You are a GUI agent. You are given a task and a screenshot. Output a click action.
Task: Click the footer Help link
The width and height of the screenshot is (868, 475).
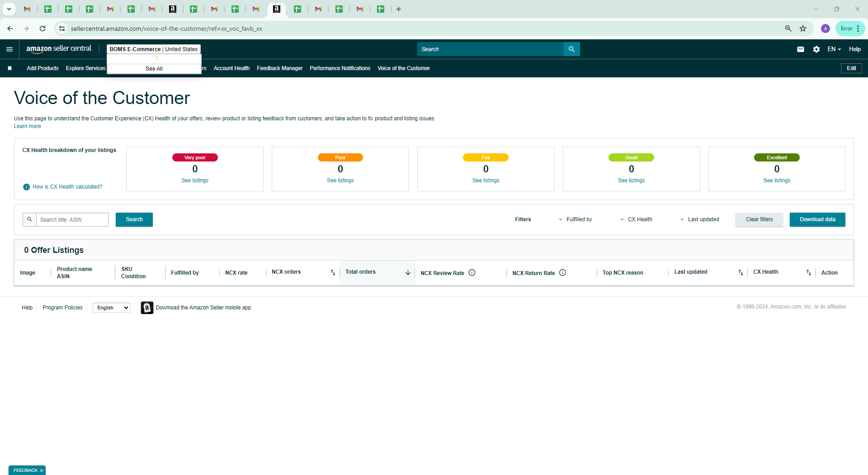click(x=27, y=308)
